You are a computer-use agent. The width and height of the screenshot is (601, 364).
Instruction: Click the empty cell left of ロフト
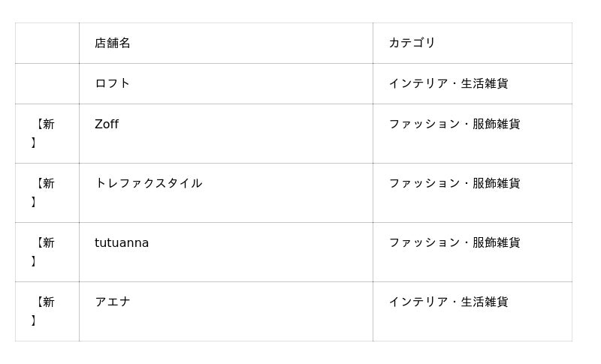pyautogui.click(x=47, y=83)
